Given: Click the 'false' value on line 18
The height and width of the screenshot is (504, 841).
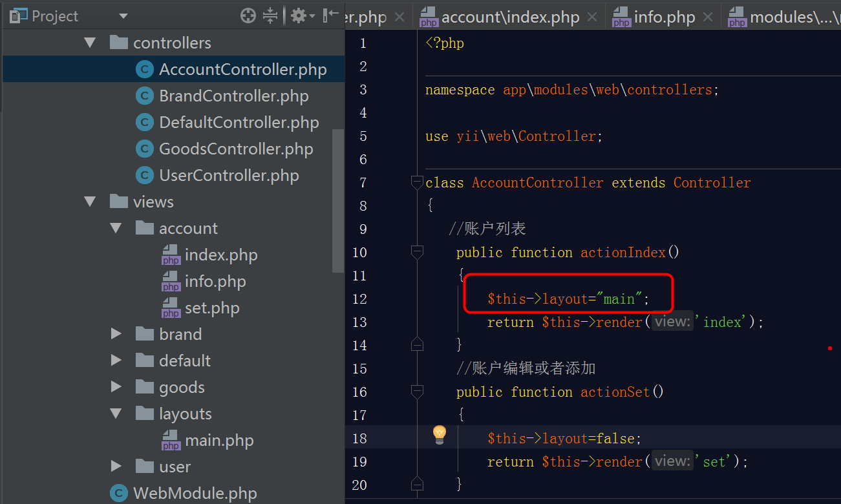Looking at the screenshot, I should point(615,439).
